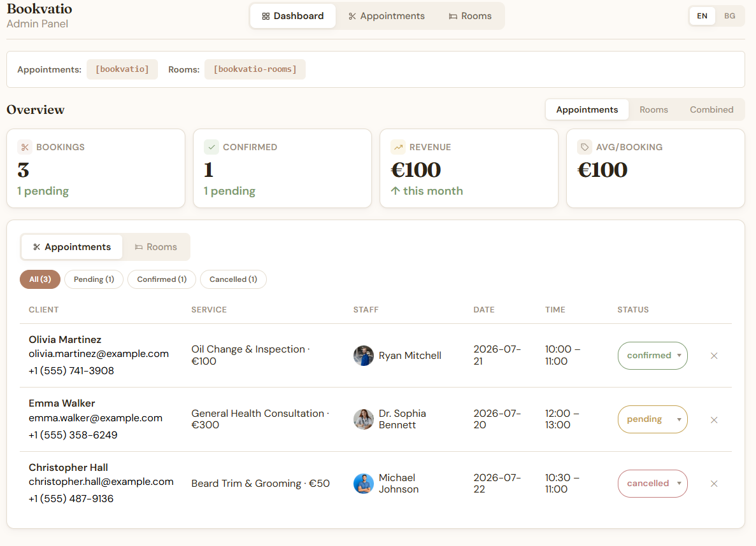Click the DATE column header
The image size is (756, 546).
[484, 310]
